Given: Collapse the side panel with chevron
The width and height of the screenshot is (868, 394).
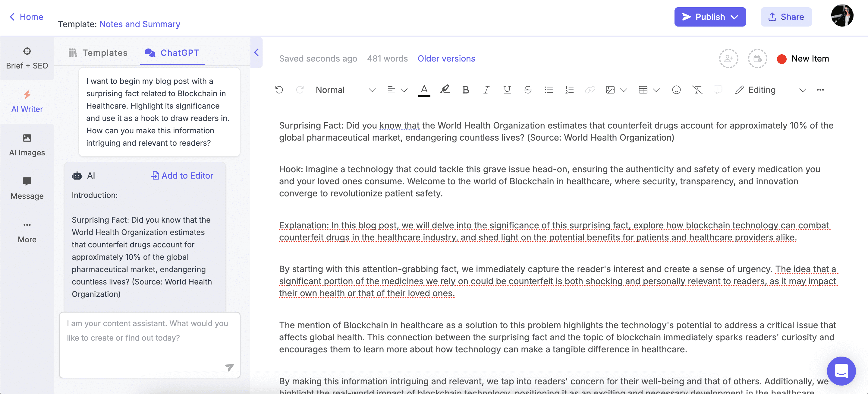Looking at the screenshot, I should point(256,52).
